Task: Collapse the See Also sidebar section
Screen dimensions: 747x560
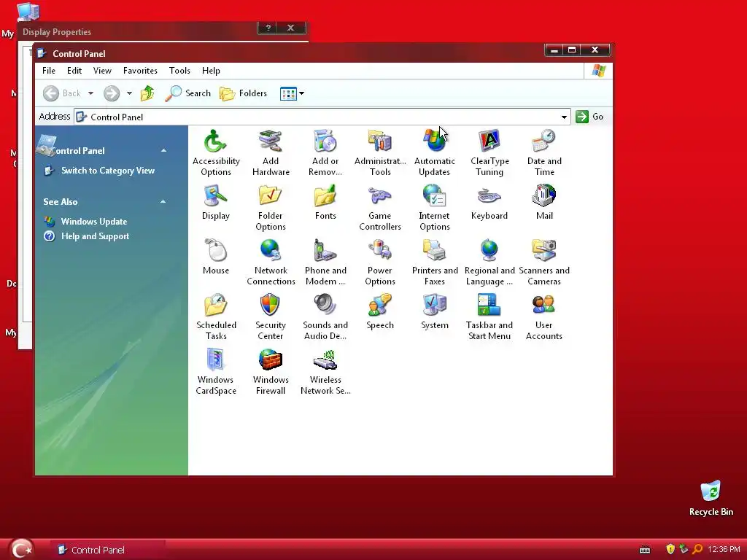Action: pos(163,202)
